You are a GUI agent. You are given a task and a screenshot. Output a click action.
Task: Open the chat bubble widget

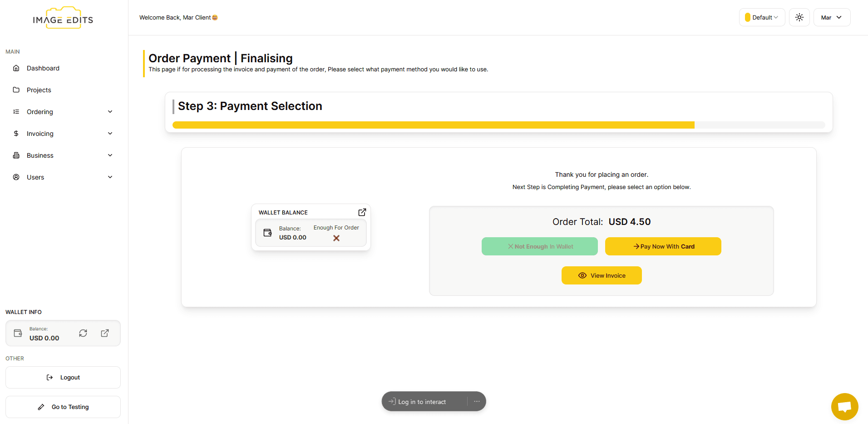[844, 406]
